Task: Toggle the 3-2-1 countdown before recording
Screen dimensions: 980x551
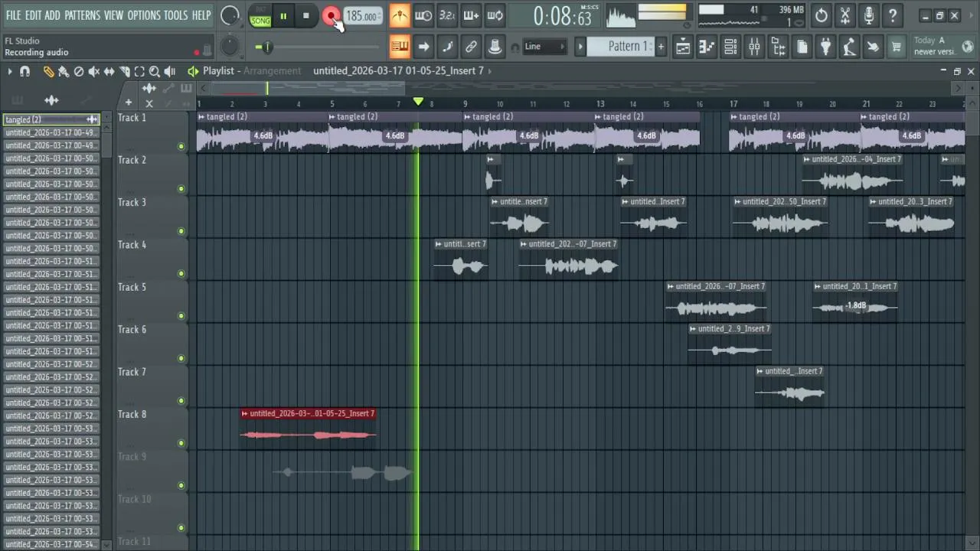Action: pos(447,15)
